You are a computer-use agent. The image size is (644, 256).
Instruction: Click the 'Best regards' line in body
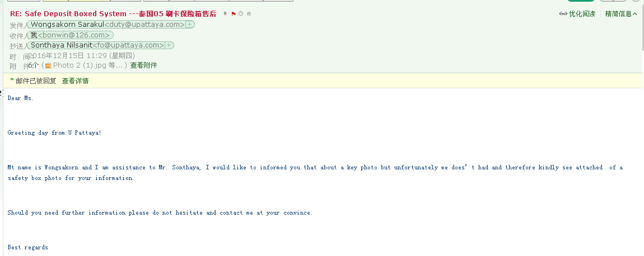[x=28, y=247]
